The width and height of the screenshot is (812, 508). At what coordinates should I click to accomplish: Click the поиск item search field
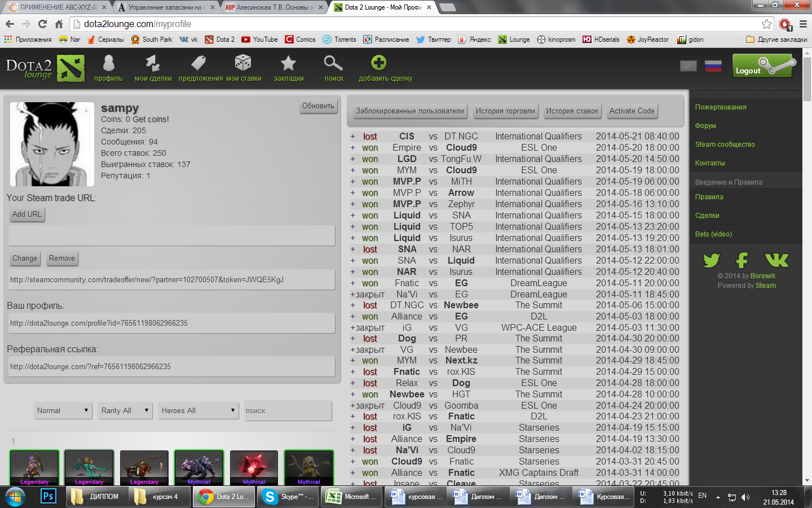[x=288, y=410]
